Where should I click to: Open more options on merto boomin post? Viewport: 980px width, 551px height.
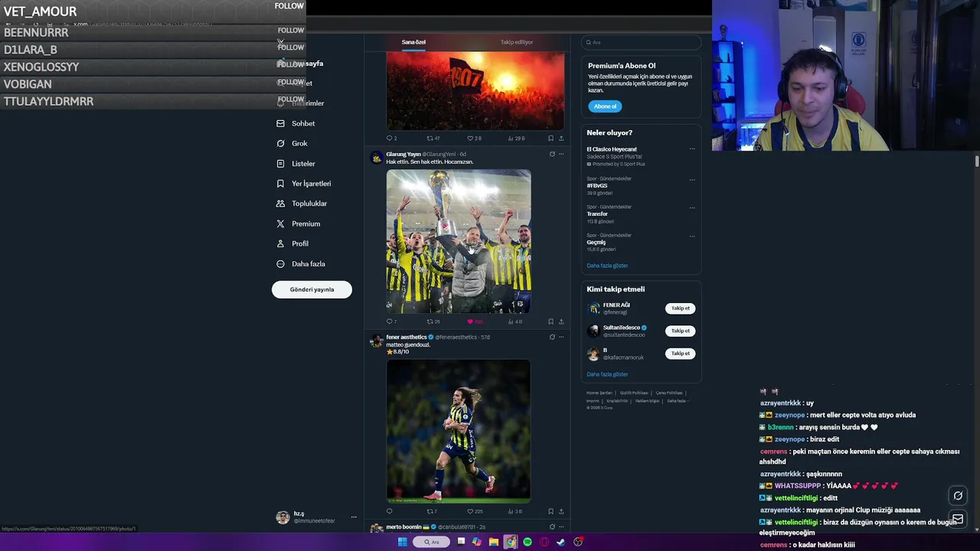[561, 527]
